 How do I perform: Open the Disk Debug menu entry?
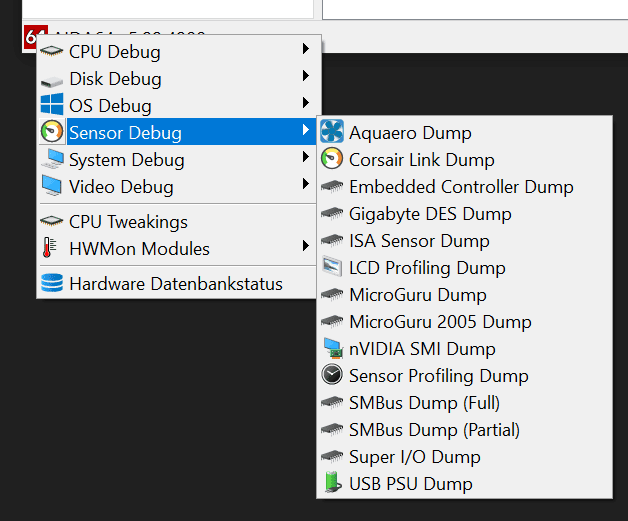point(179,78)
